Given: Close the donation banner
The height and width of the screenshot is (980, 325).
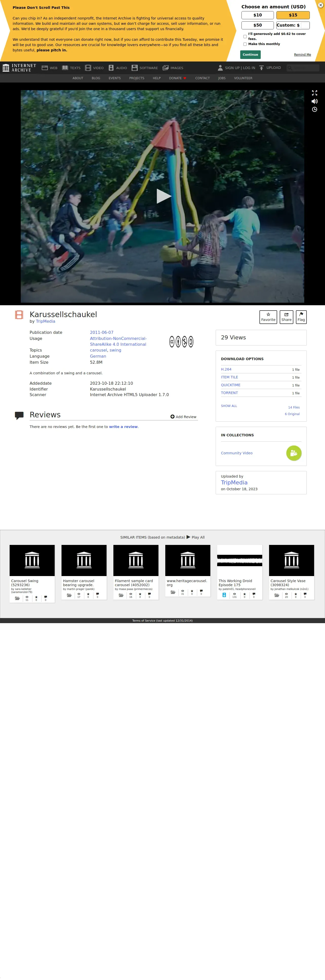Looking at the screenshot, I should click(x=320, y=5).
